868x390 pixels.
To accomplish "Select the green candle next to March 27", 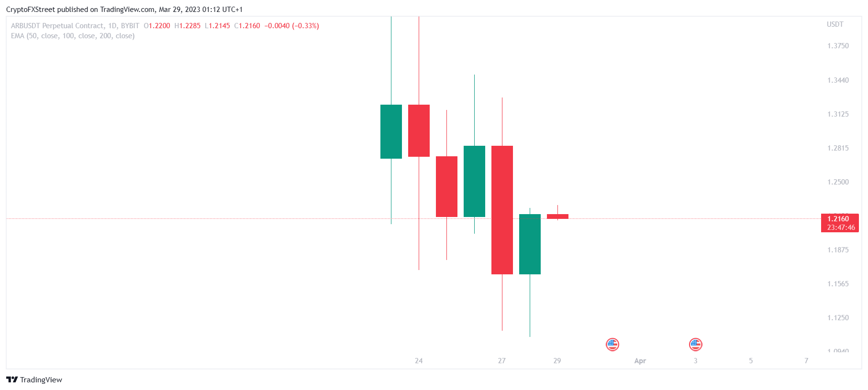I will point(530,244).
